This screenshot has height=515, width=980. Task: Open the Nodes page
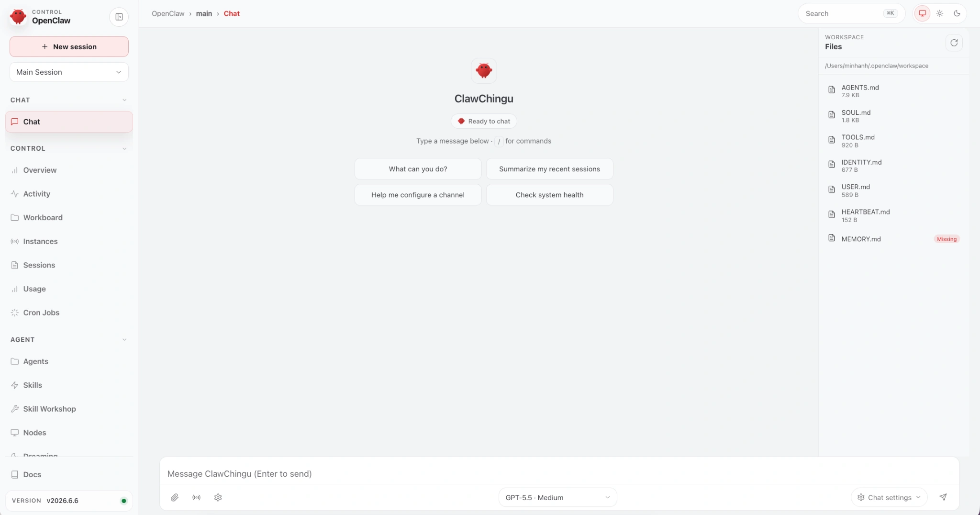tap(69, 433)
